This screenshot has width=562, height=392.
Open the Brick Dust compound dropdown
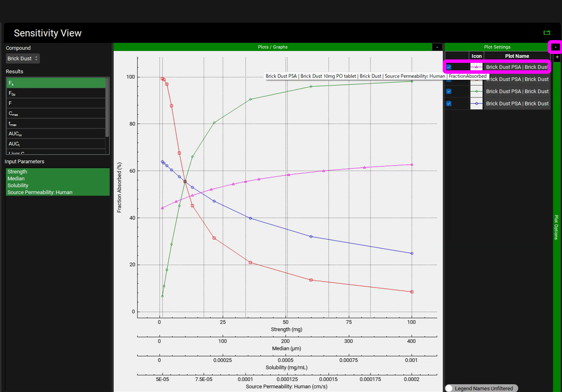coord(23,58)
